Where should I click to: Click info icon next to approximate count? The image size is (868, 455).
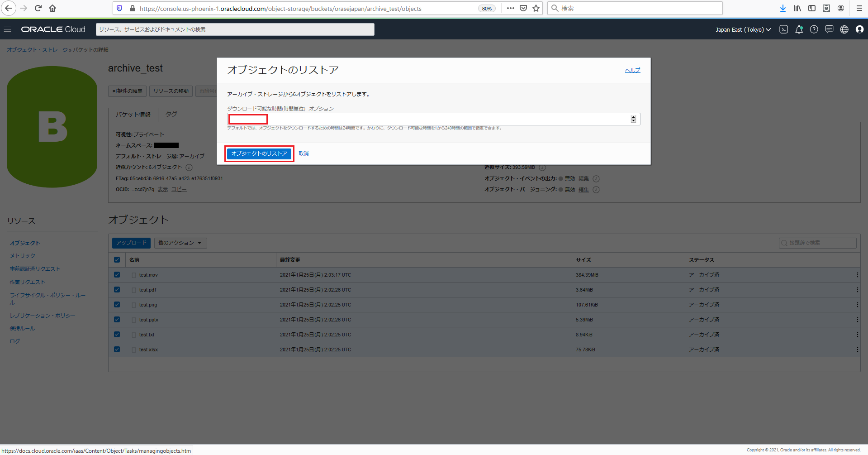click(189, 168)
